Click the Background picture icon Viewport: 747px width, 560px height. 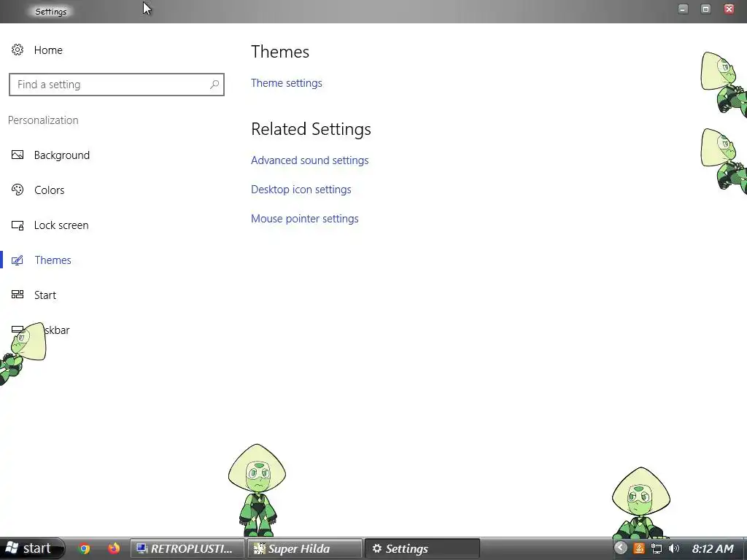pyautogui.click(x=18, y=155)
